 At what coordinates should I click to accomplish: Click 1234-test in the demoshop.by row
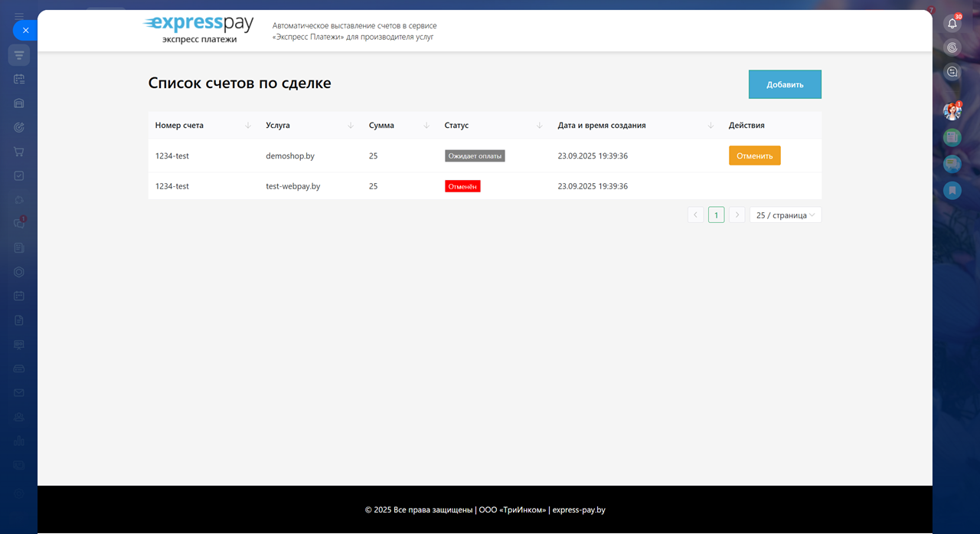click(172, 156)
